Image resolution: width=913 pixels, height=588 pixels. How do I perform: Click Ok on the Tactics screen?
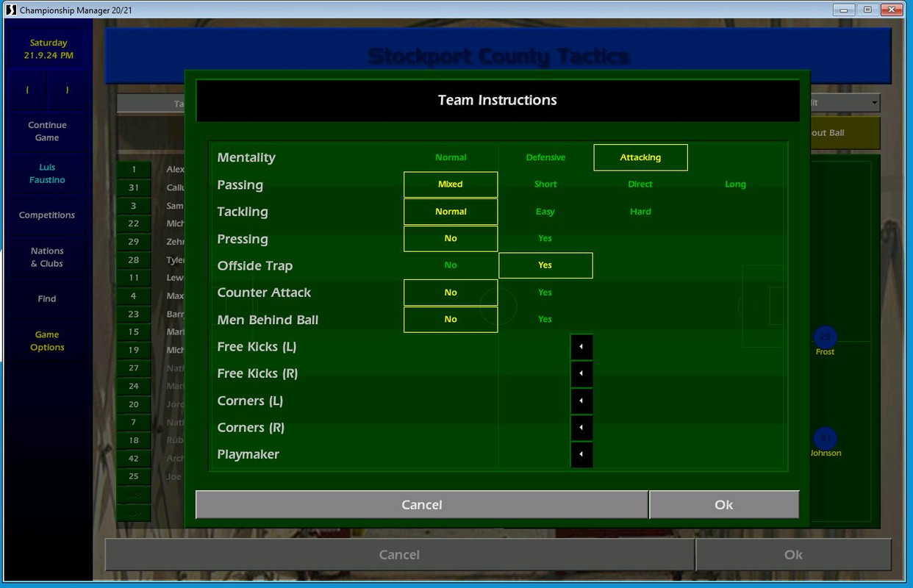[x=793, y=555]
